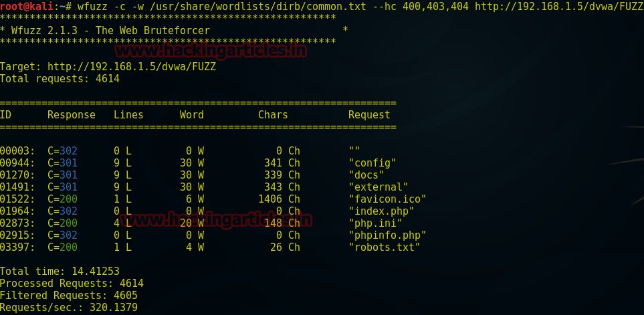Click the 1406 Ch value in favicon.ico row
The width and height of the screenshot is (644, 315).
(280, 199)
